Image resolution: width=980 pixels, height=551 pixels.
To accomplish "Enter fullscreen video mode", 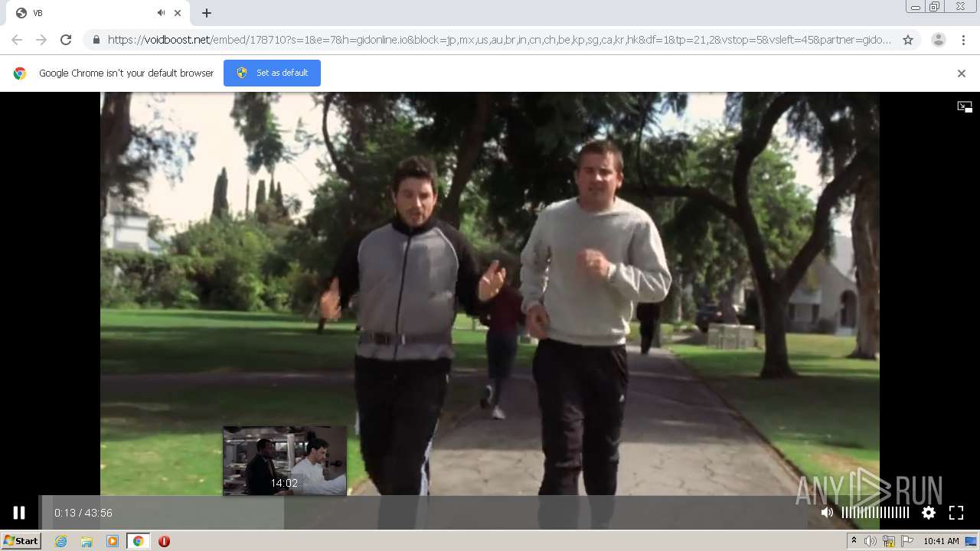I will tap(956, 513).
